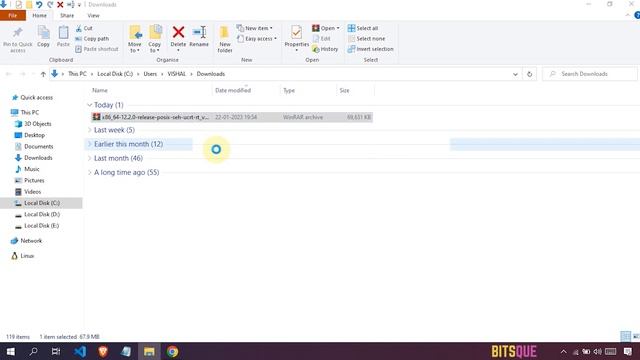
Task: Click This PC in address breadcrumb
Action: click(x=77, y=74)
